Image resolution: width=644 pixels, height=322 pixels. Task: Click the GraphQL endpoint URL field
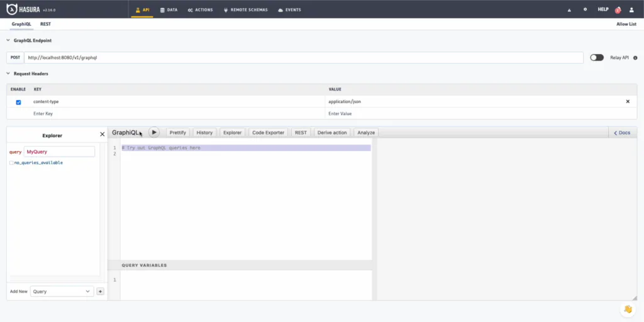point(304,57)
